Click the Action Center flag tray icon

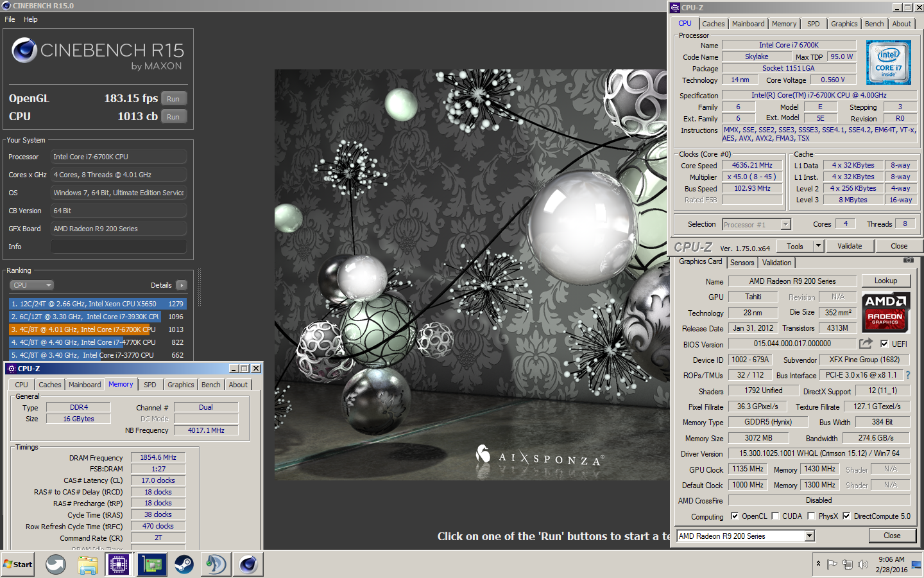pos(832,565)
